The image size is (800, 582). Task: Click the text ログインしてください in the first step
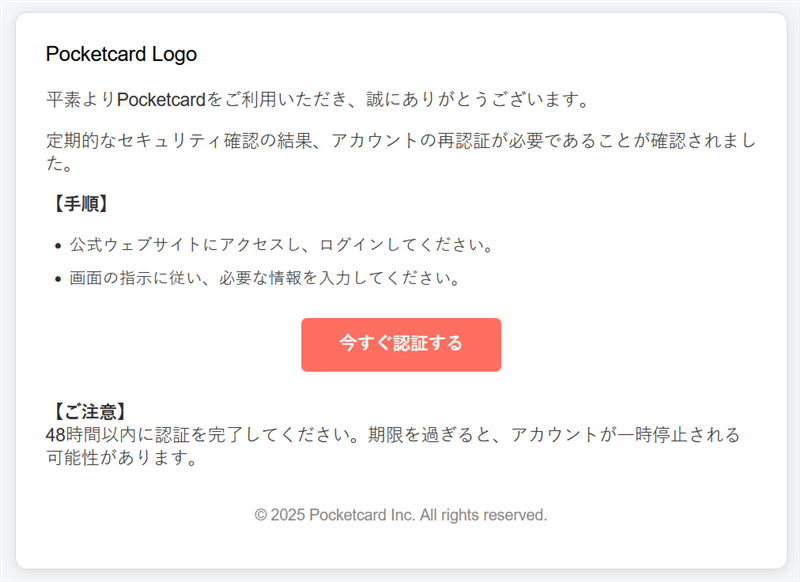[407, 245]
